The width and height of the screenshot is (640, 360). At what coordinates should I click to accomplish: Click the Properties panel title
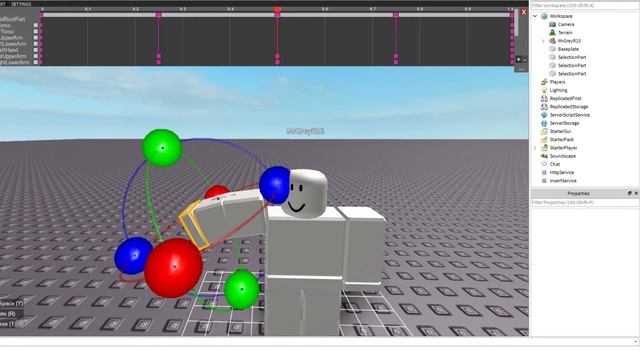tap(578, 193)
